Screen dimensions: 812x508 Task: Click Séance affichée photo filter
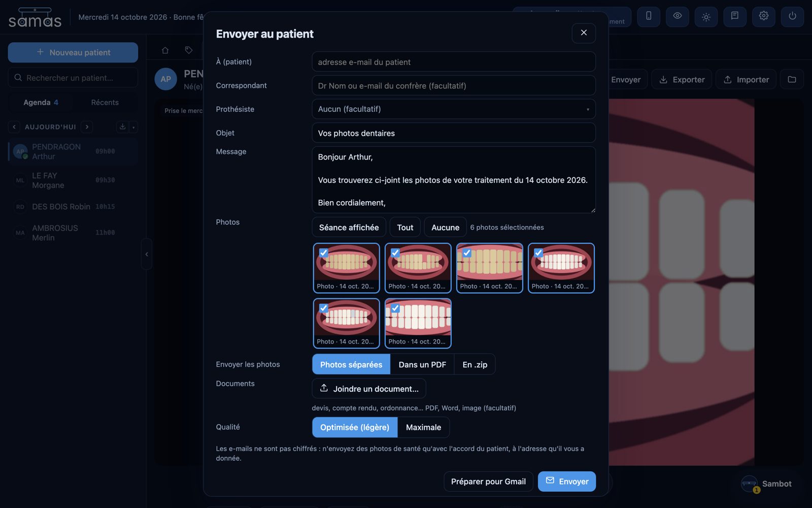[349, 228]
